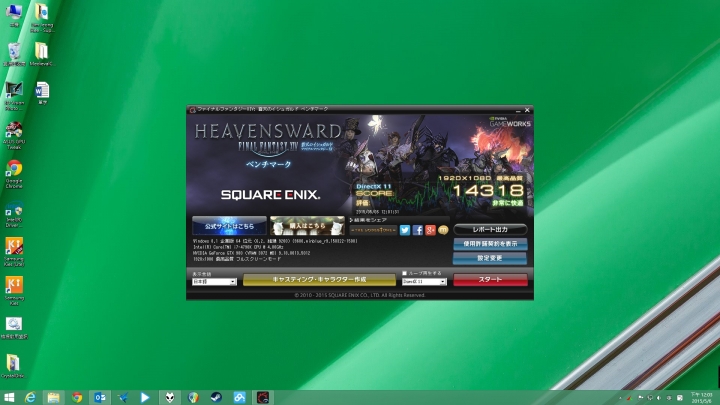Select the Recycle Bin desktop icon
The width and height of the screenshot is (720, 405).
pyautogui.click(x=14, y=54)
